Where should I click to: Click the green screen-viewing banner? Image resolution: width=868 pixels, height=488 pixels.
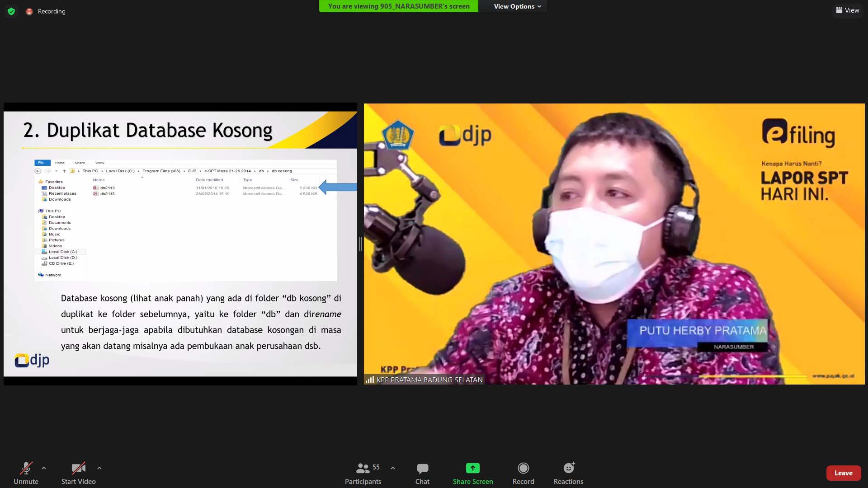click(x=398, y=6)
